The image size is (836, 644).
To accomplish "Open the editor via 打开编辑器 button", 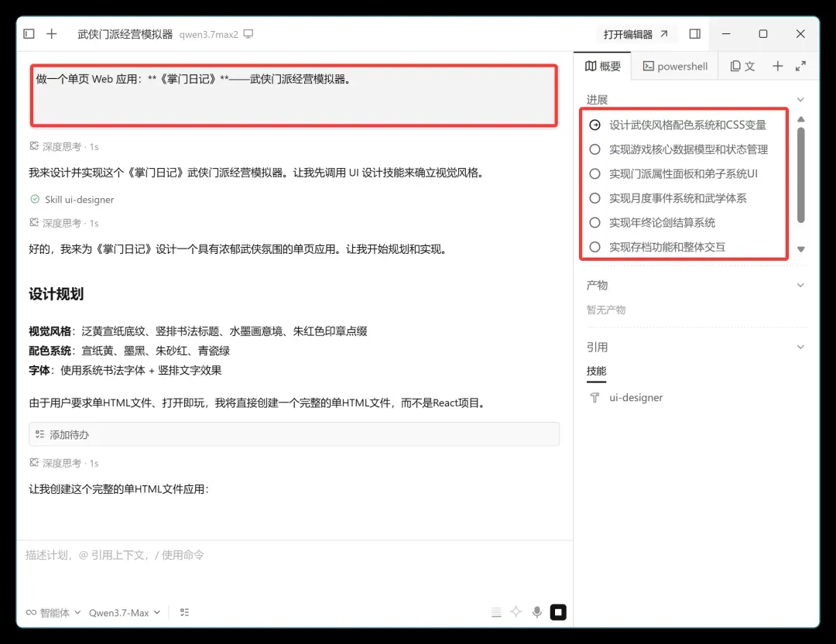I will click(635, 34).
